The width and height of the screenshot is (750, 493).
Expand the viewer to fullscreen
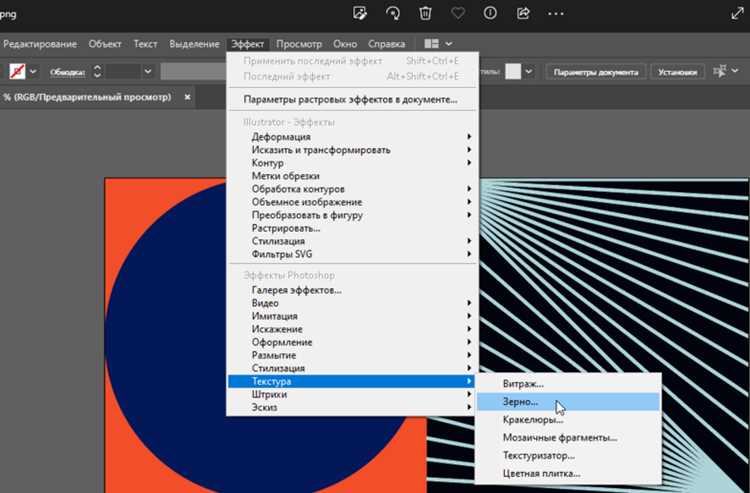[738, 13]
